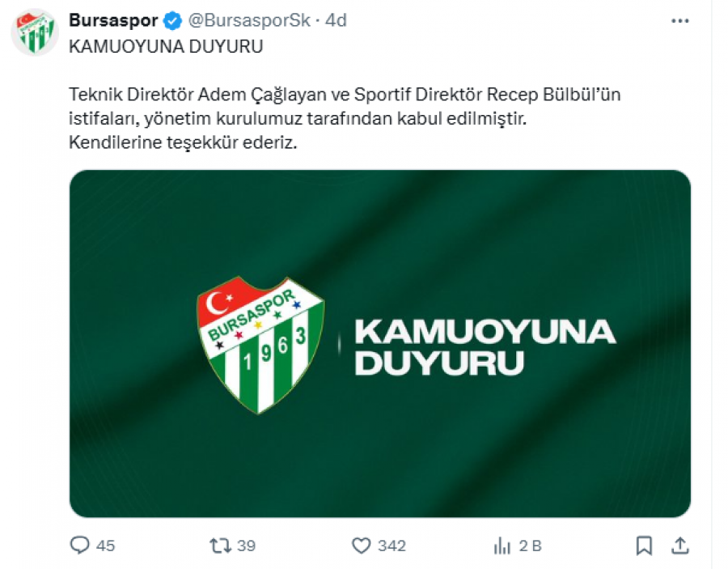The height and width of the screenshot is (569, 728).
Task: Like the tweet with heart icon
Action: tap(361, 546)
